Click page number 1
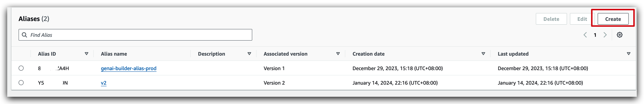 tap(595, 35)
